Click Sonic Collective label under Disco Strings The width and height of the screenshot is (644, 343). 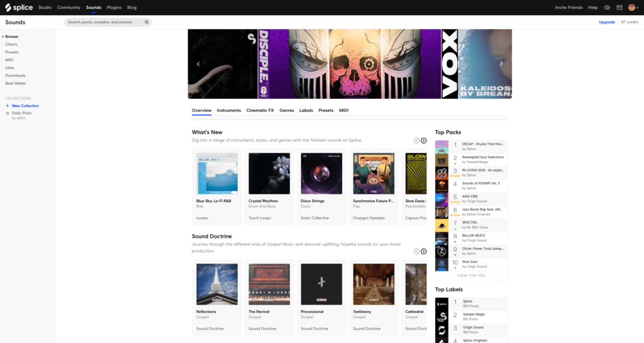click(x=314, y=218)
